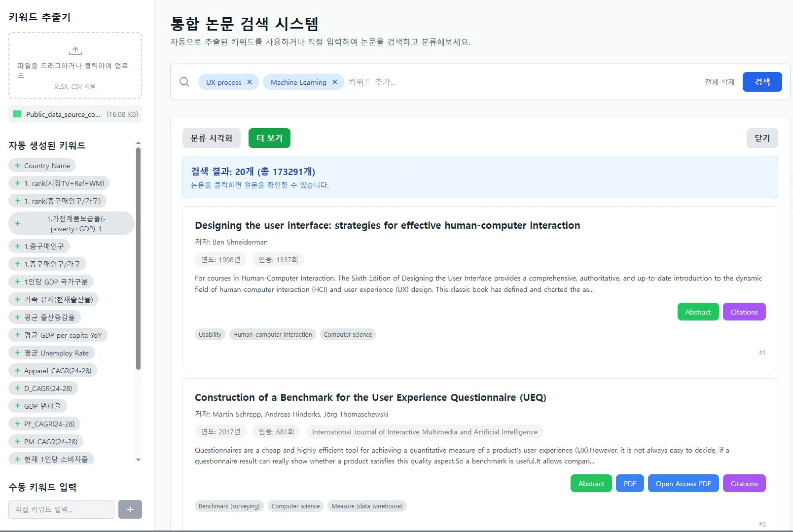Click the file upload icon
This screenshot has width=793, height=532.
point(75,50)
